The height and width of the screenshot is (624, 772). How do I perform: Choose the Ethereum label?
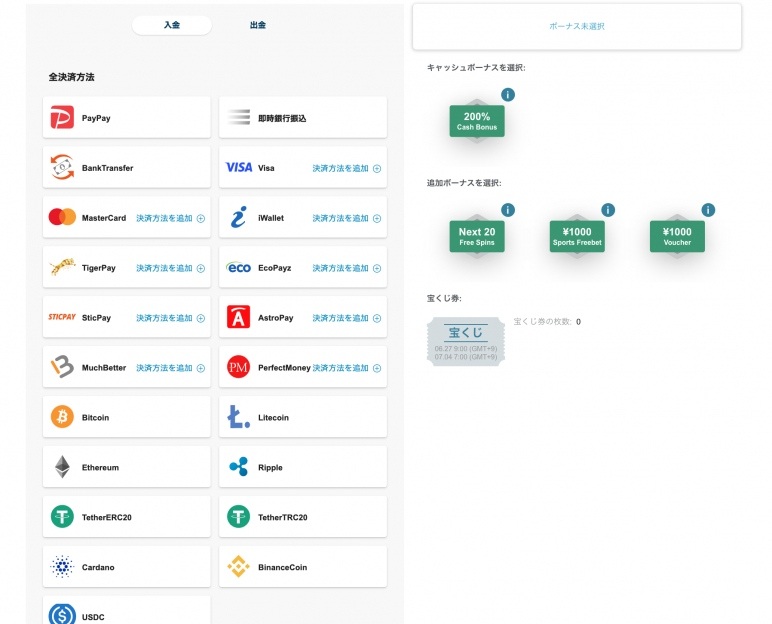click(100, 467)
